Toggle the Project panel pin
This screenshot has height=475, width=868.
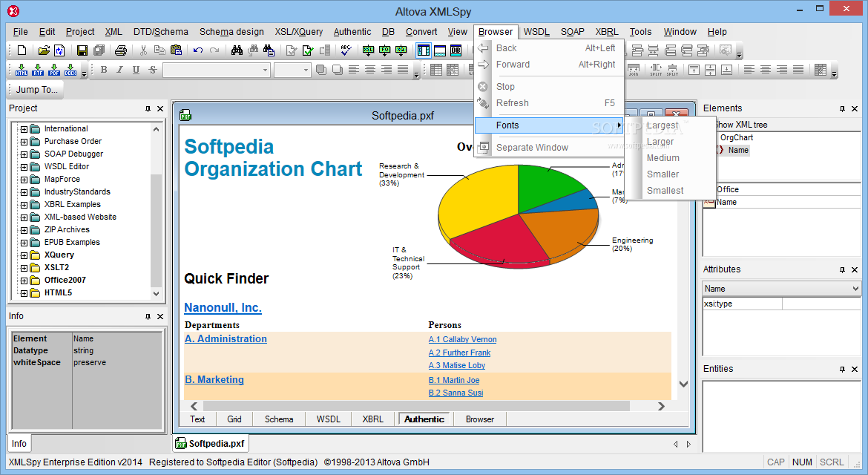(148, 108)
